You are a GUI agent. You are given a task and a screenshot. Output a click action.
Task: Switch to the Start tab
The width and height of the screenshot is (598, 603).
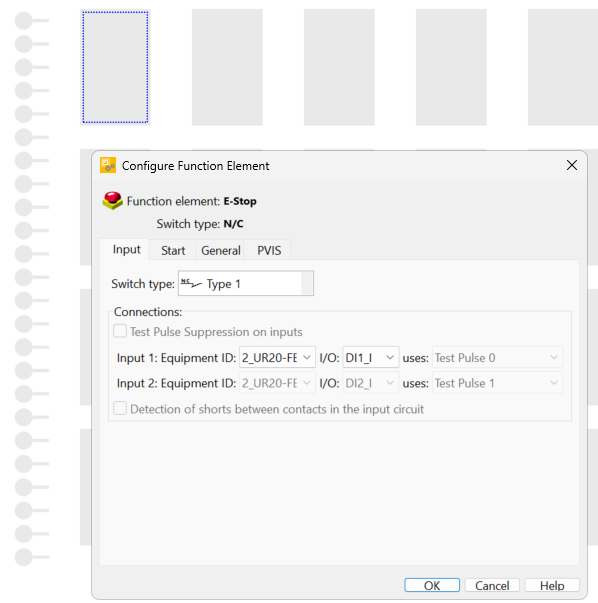(x=173, y=250)
